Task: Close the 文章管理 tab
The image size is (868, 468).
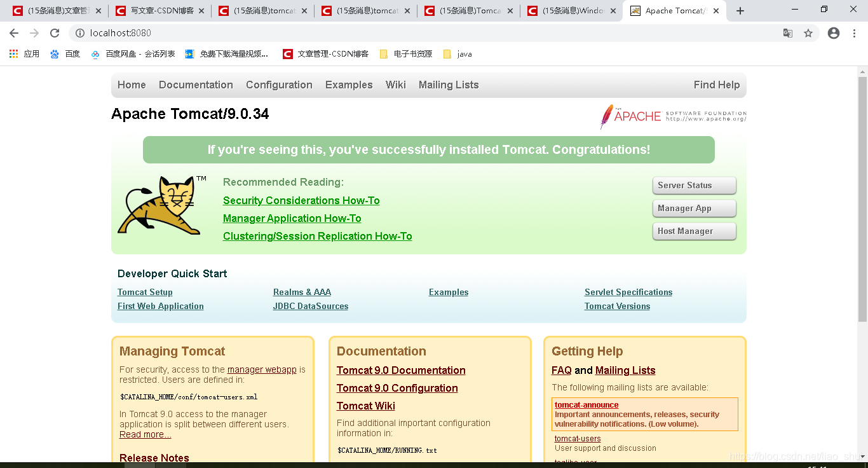Action: tap(98, 11)
